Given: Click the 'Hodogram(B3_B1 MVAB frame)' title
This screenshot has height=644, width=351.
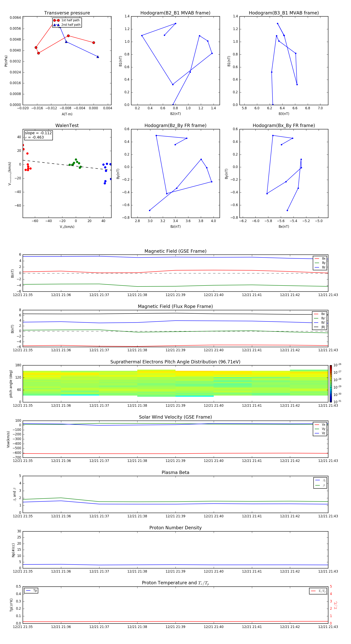Looking at the screenshot, I should tap(284, 13).
